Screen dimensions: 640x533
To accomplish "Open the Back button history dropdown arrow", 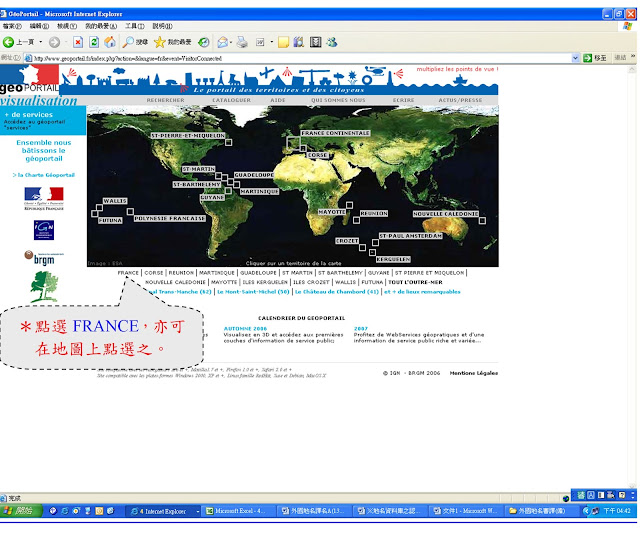I will tap(40, 42).
